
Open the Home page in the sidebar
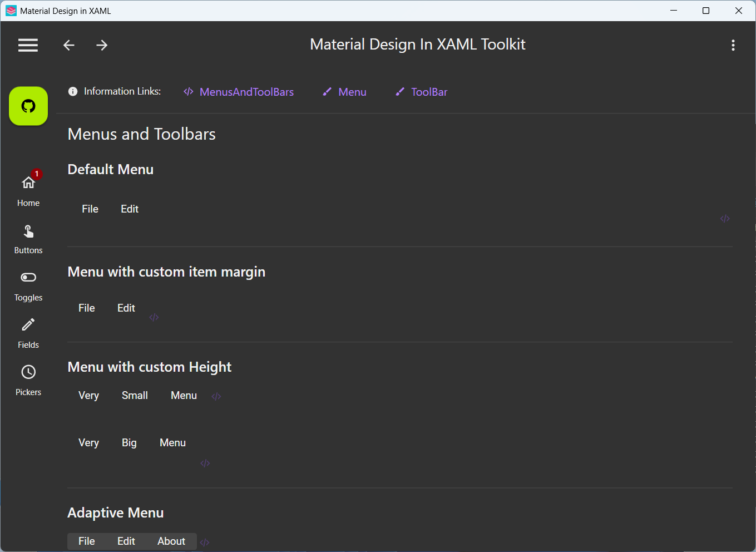click(28, 191)
